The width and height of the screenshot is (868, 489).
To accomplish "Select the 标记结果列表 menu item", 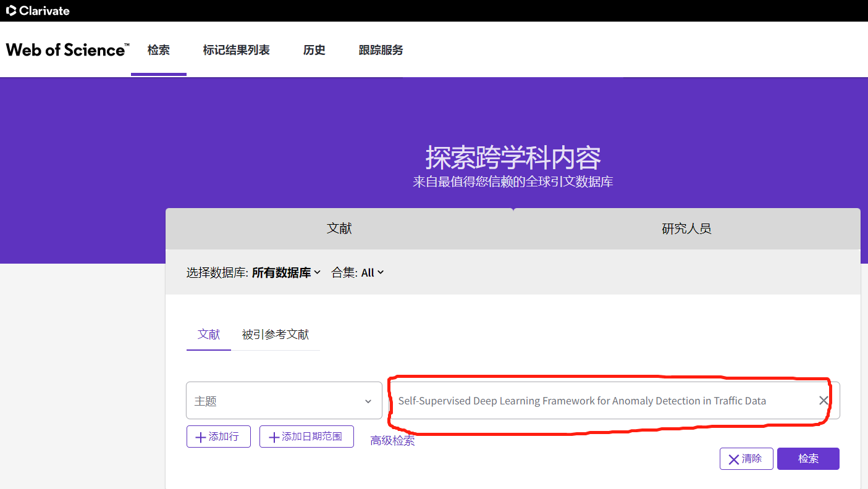I will click(x=237, y=50).
